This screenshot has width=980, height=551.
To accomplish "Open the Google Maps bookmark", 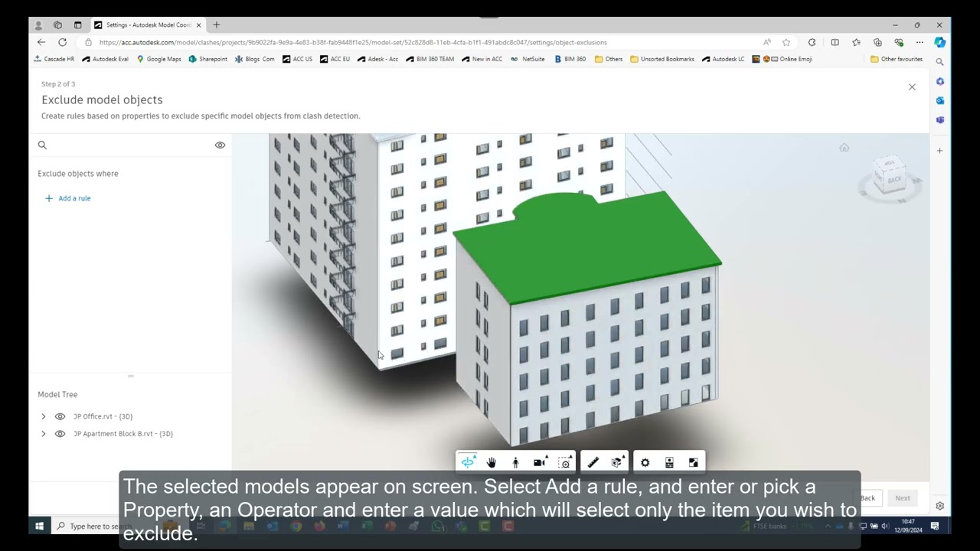I will 159,59.
